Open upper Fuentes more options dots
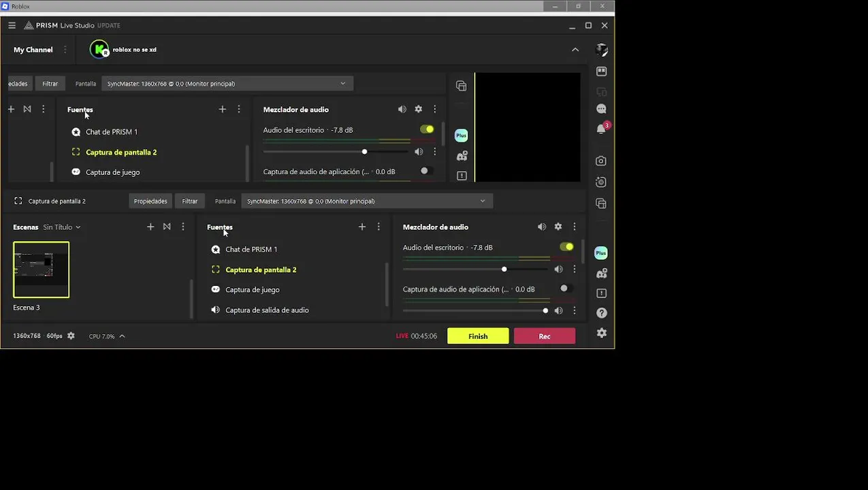This screenshot has width=868, height=490. click(238, 109)
